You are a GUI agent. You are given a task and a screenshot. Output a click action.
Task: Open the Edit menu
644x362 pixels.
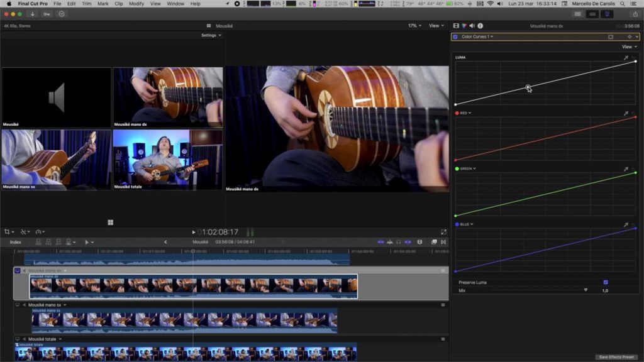tap(72, 4)
